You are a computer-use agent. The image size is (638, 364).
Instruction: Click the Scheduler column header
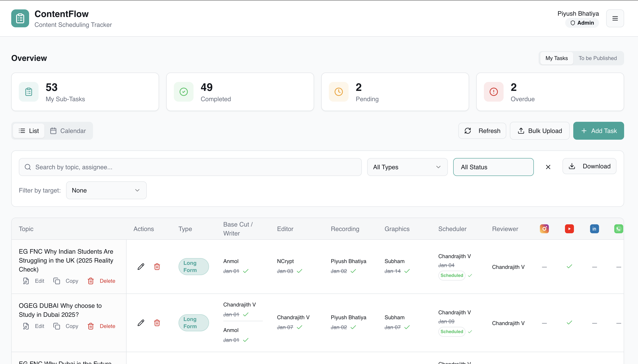pos(452,229)
